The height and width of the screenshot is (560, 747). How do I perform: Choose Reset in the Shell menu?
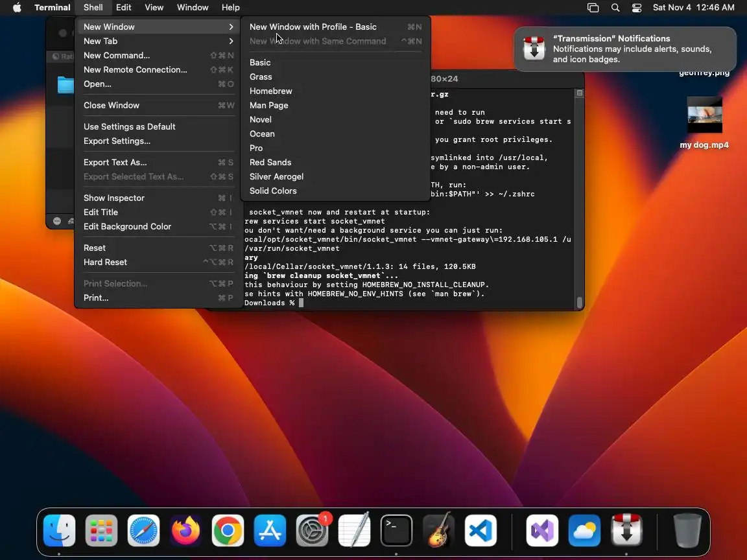[x=159, y=248]
